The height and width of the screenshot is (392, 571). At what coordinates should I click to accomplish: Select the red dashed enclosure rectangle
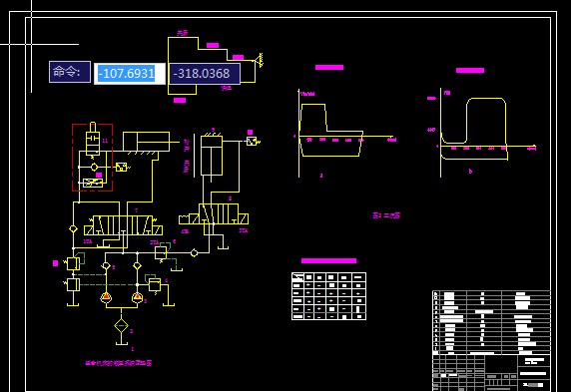(x=92, y=158)
